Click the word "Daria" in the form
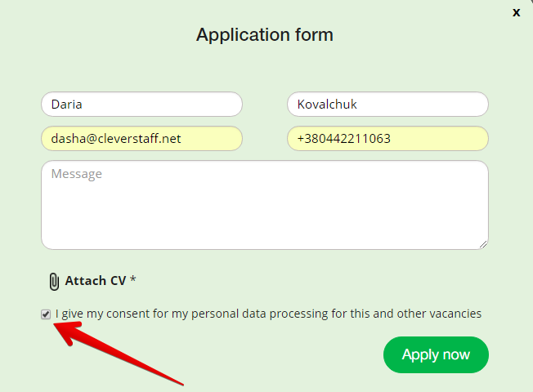The image size is (533, 392). [x=67, y=105]
